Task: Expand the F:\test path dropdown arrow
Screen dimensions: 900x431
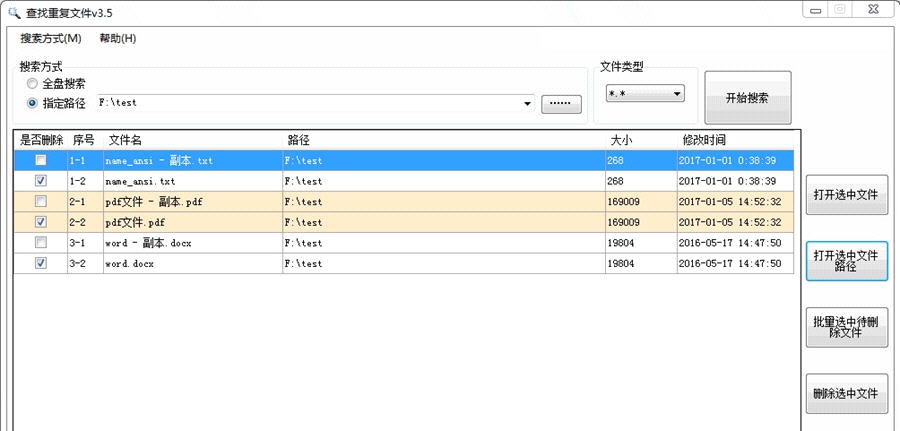Action: [x=527, y=104]
